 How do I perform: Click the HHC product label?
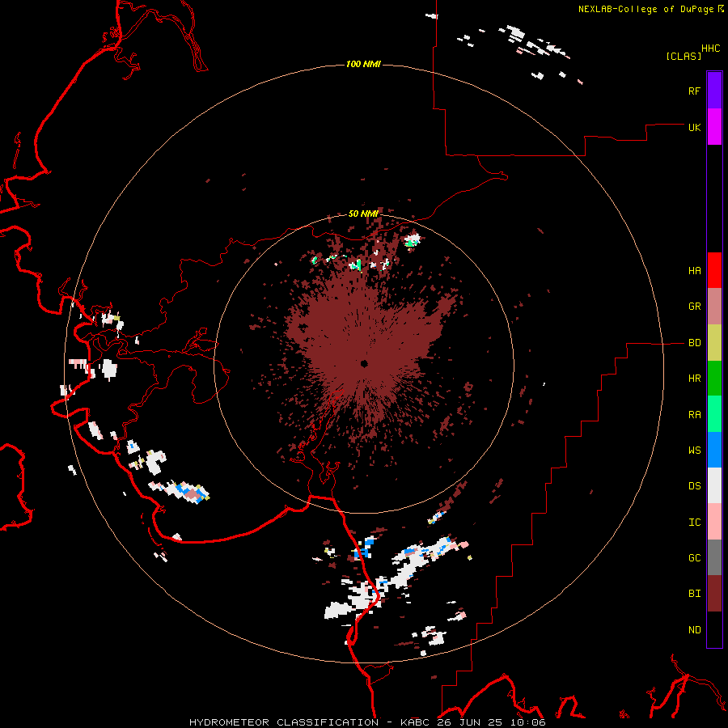pos(710,49)
